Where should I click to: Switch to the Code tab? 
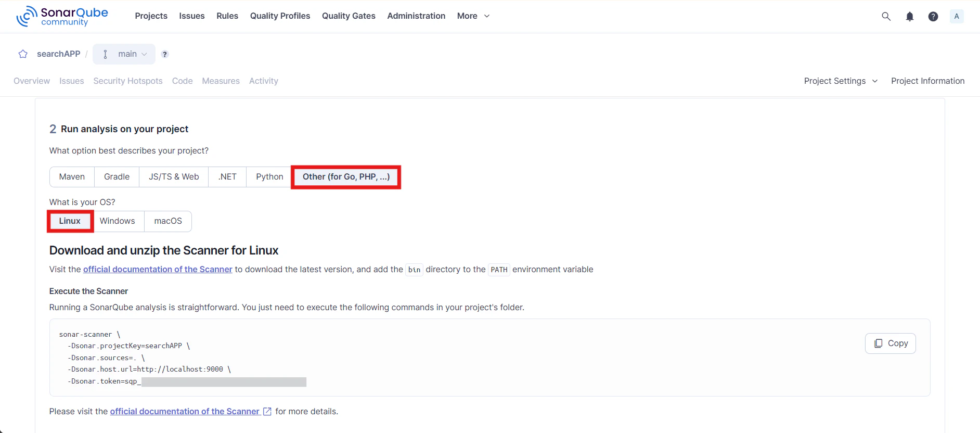183,81
